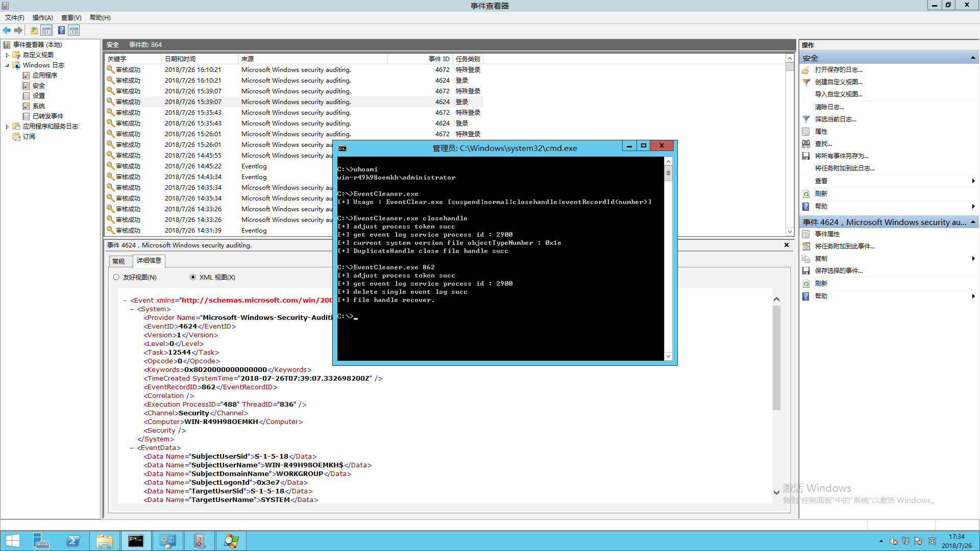Select the XML view radio button
The height and width of the screenshot is (551, 980).
tap(193, 277)
